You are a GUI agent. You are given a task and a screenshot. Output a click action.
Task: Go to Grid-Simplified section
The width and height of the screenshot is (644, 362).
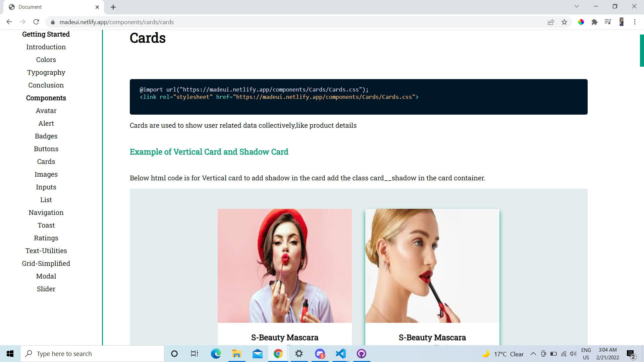point(46,263)
